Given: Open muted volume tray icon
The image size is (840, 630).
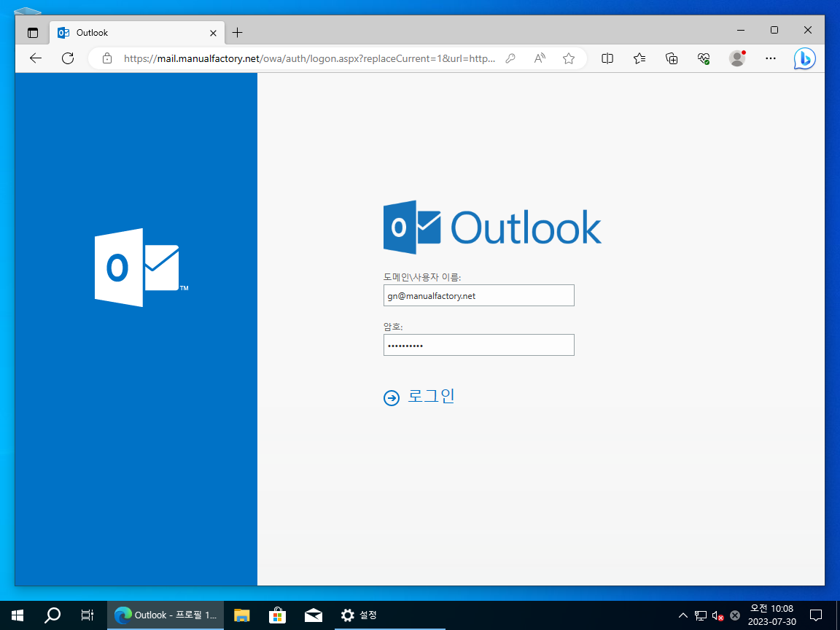Looking at the screenshot, I should tap(717, 615).
